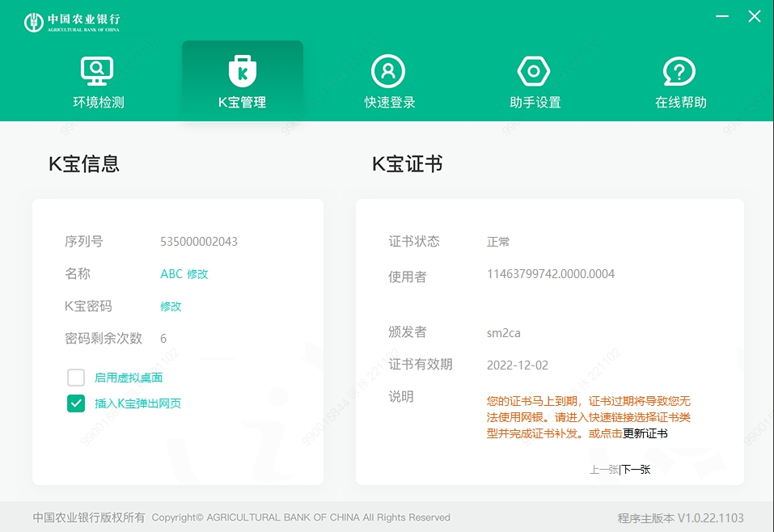Viewport: 774px width, 532px height.
Task: Click the 插入K宝弹出网页 label text
Action: coord(137,403)
